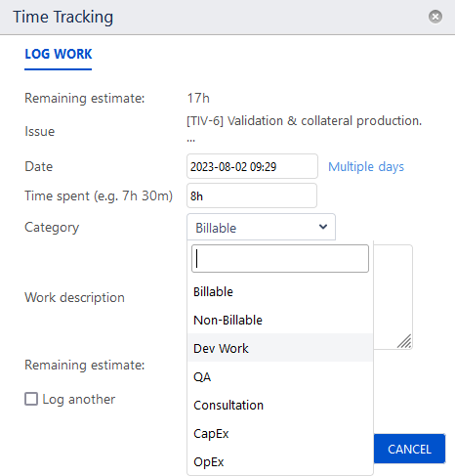Switch to the LOG WORK tab

[x=59, y=54]
